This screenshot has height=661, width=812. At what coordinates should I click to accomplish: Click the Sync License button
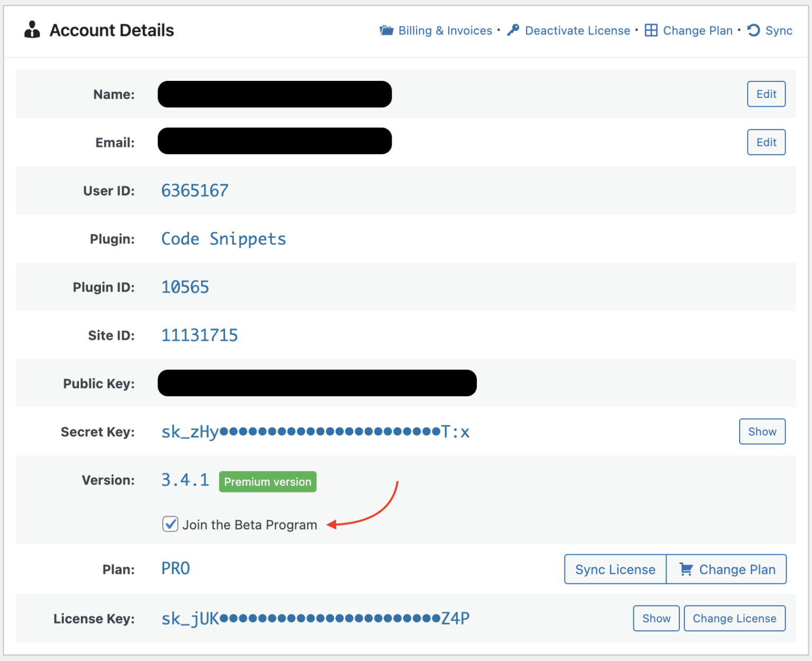[615, 569]
